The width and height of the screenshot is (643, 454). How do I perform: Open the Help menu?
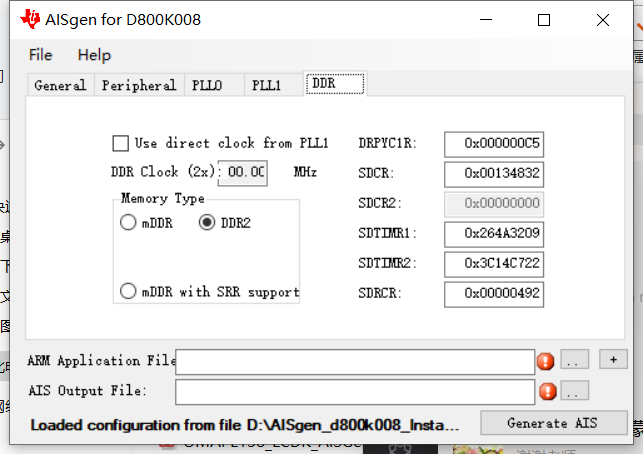click(x=94, y=55)
